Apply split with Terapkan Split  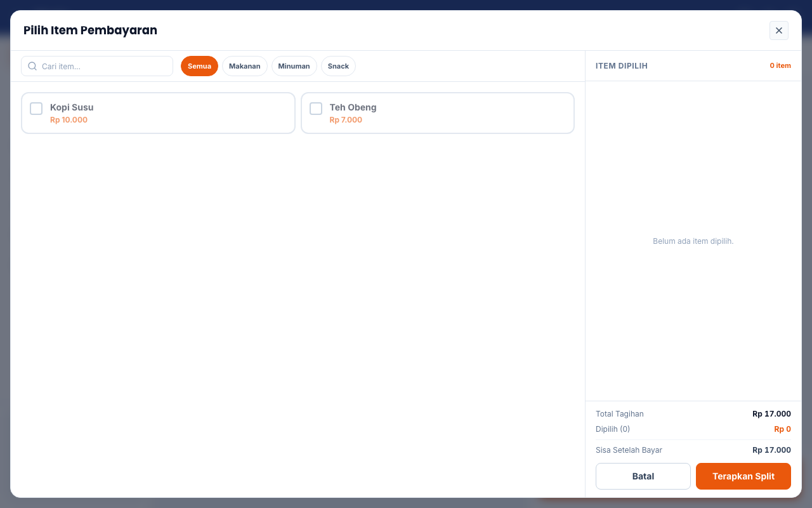pos(743,476)
